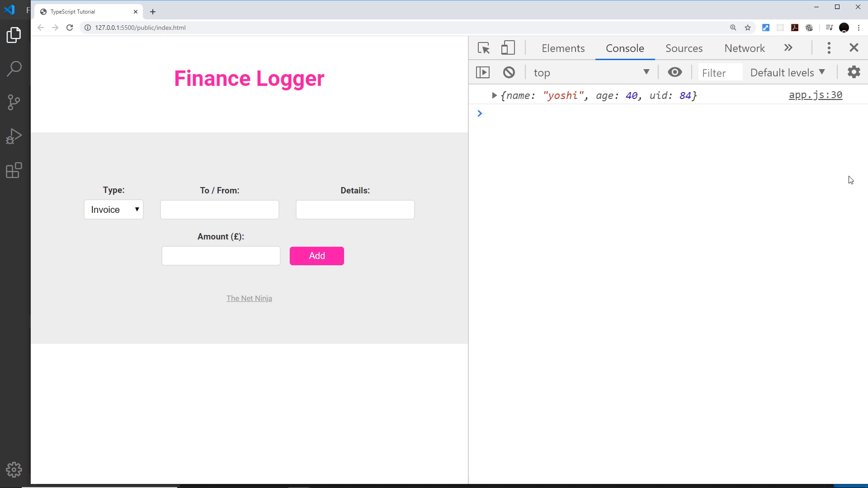Click the red Adobe extension icon
Viewport: 868px width, 488px height.
pyautogui.click(x=795, y=28)
